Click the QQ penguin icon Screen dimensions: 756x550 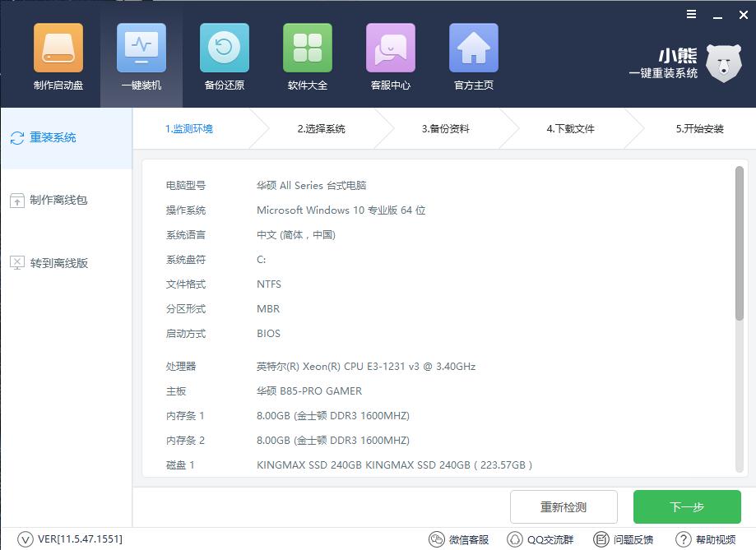click(514, 539)
